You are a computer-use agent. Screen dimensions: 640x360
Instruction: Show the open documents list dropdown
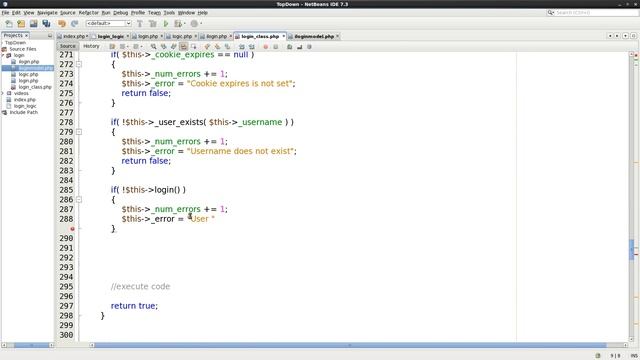tap(625, 36)
